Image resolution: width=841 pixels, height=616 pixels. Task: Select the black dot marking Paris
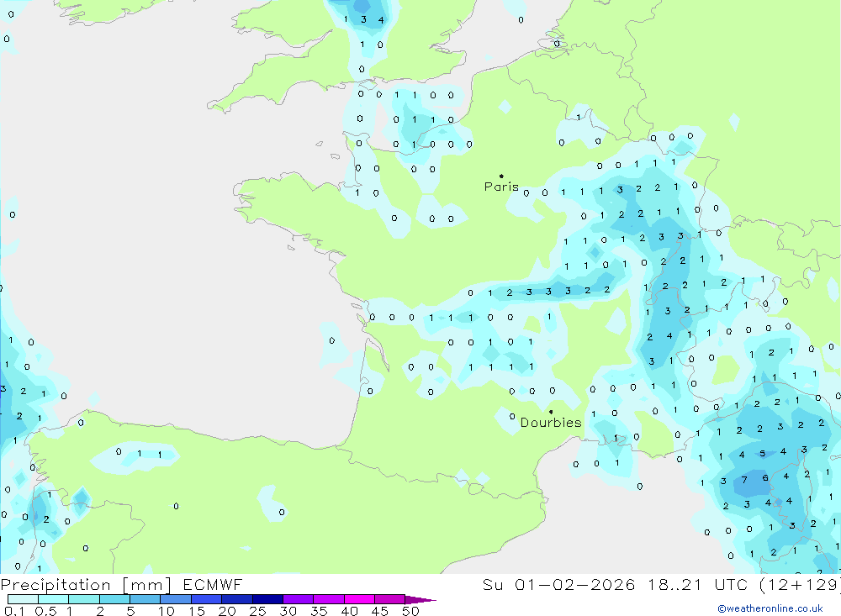tap(501, 176)
